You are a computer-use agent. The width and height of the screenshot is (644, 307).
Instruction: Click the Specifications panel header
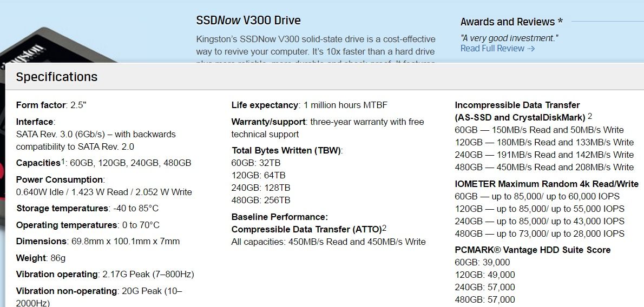click(325, 77)
